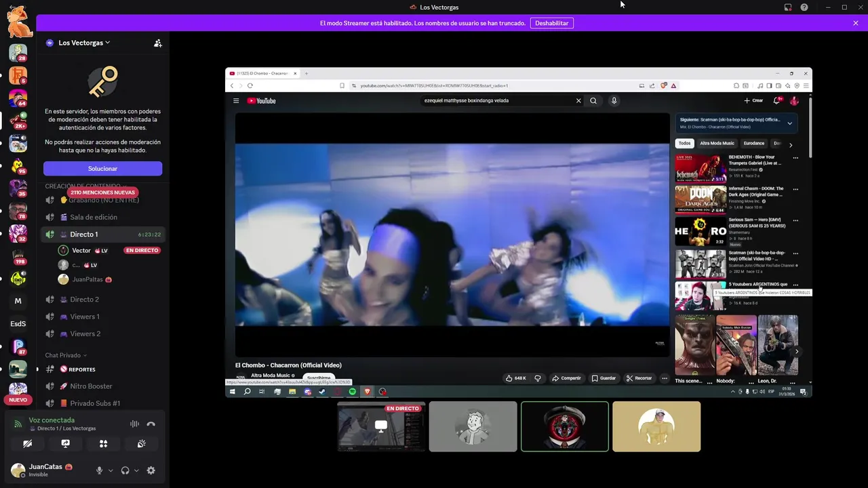Open noise suppression waveform options
868x488 pixels.
pos(134,424)
